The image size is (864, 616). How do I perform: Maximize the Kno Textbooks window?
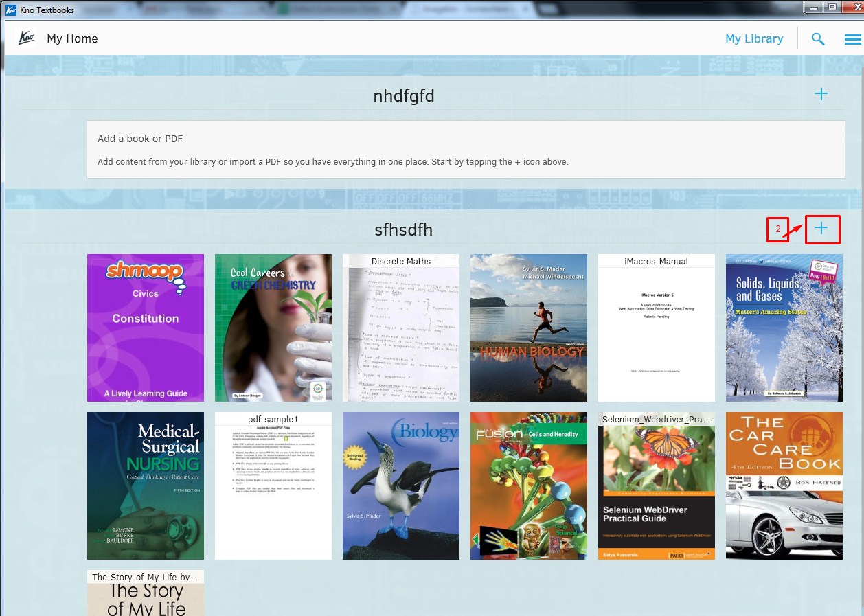tap(832, 7)
